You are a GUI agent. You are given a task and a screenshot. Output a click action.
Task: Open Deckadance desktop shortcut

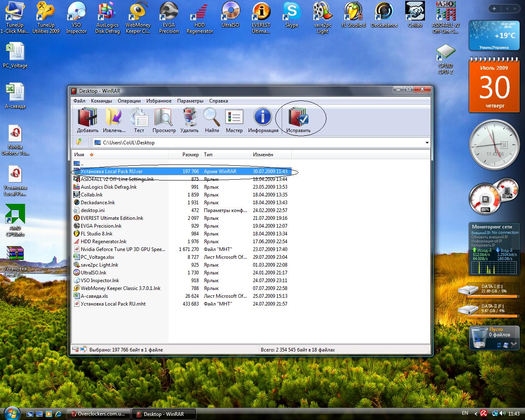tap(384, 15)
